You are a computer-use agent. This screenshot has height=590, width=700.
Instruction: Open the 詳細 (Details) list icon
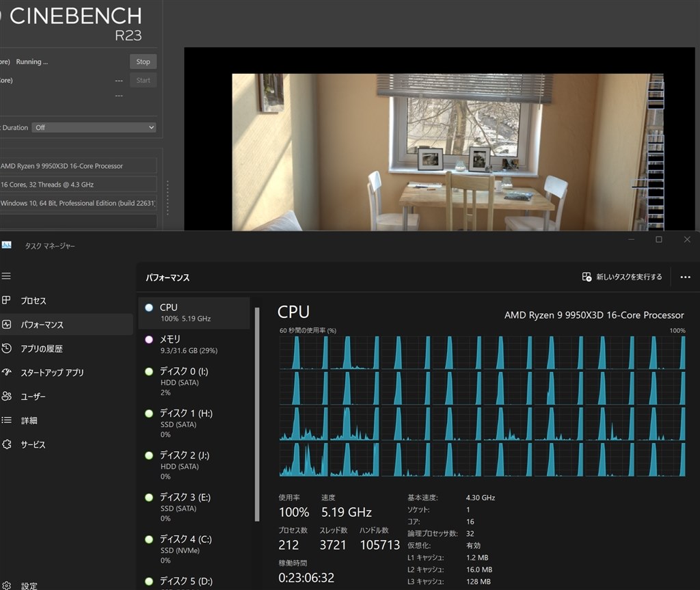(x=6, y=420)
